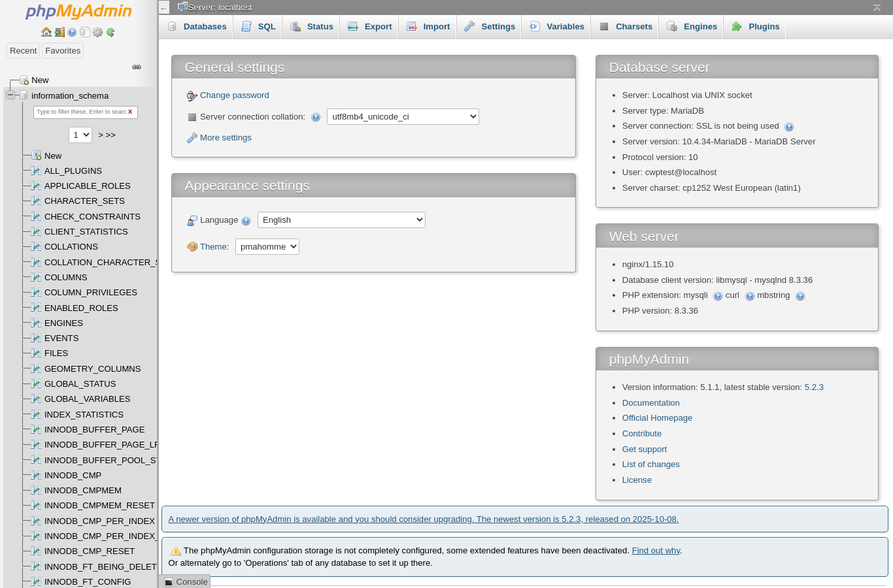
Task: Click the help icon after SSL is not being used
Action: 789,127
